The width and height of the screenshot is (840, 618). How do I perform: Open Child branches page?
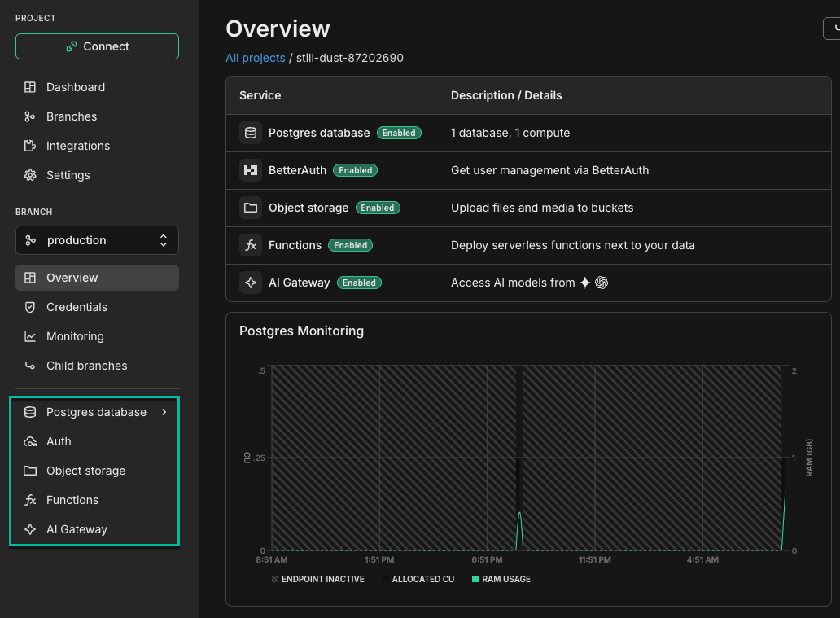coord(97,366)
